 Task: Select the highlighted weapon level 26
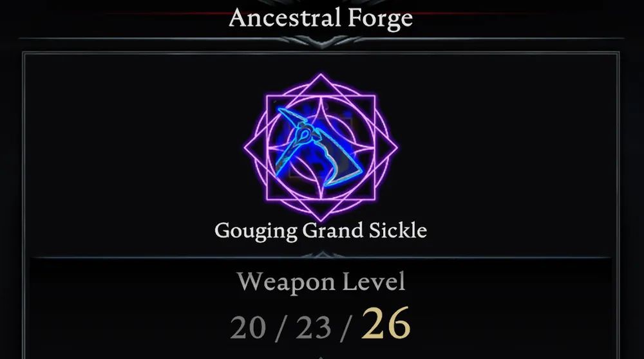[386, 324]
